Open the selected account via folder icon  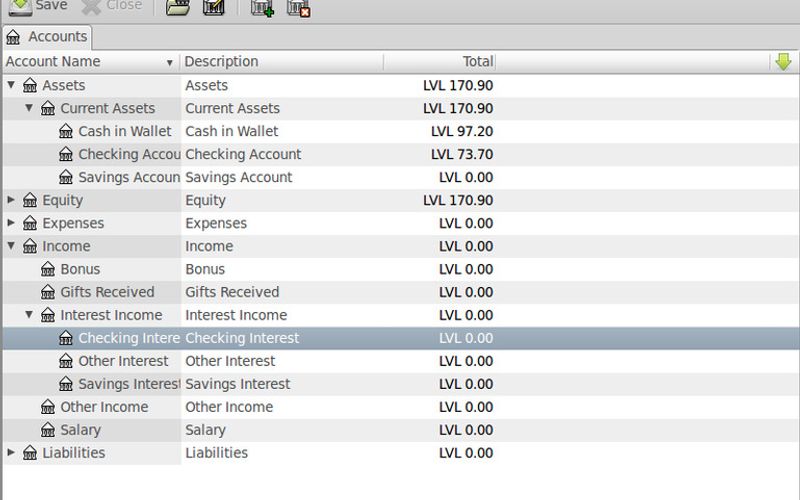[178, 7]
